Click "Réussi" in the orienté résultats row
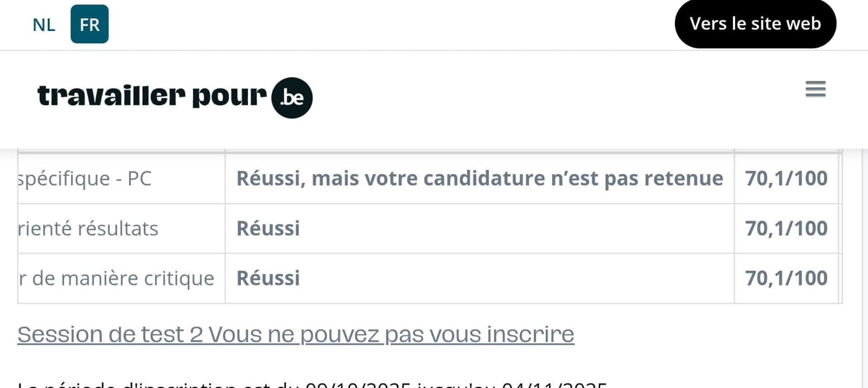 pyautogui.click(x=268, y=228)
